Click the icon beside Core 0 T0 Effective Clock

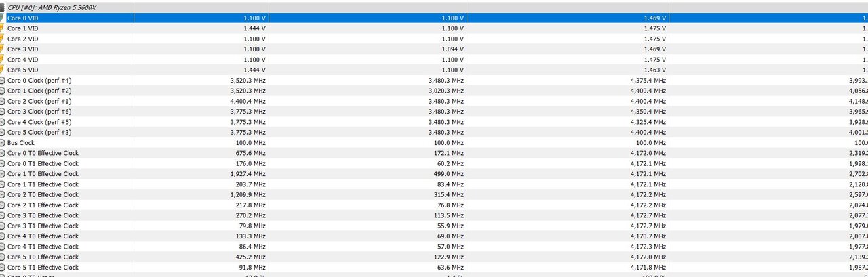pos(2,153)
